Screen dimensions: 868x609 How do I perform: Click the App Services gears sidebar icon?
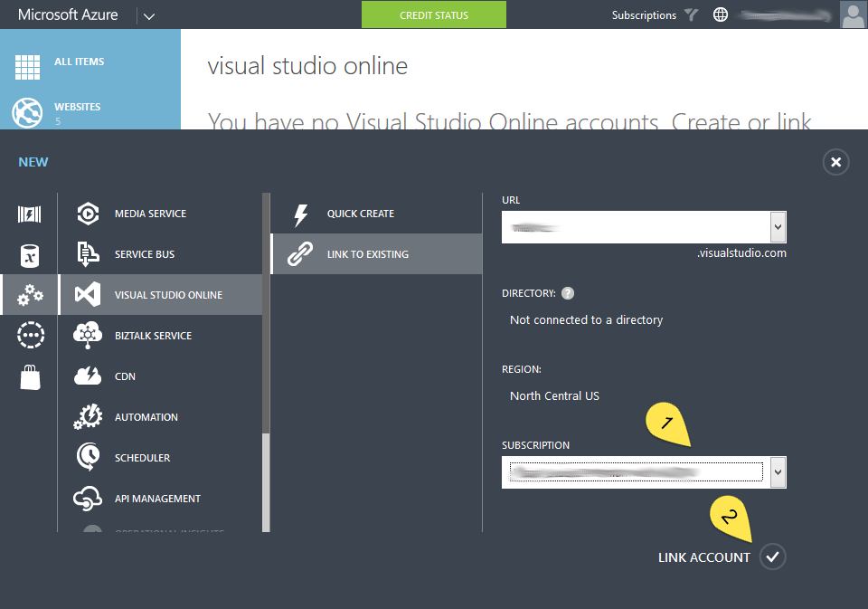pyautogui.click(x=30, y=294)
